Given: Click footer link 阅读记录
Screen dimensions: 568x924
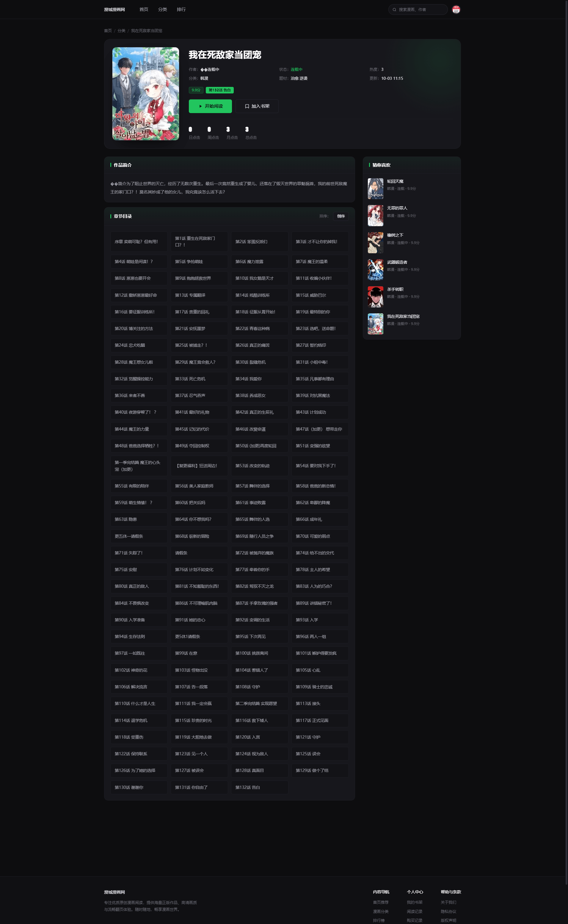Looking at the screenshot, I should coord(414,912).
